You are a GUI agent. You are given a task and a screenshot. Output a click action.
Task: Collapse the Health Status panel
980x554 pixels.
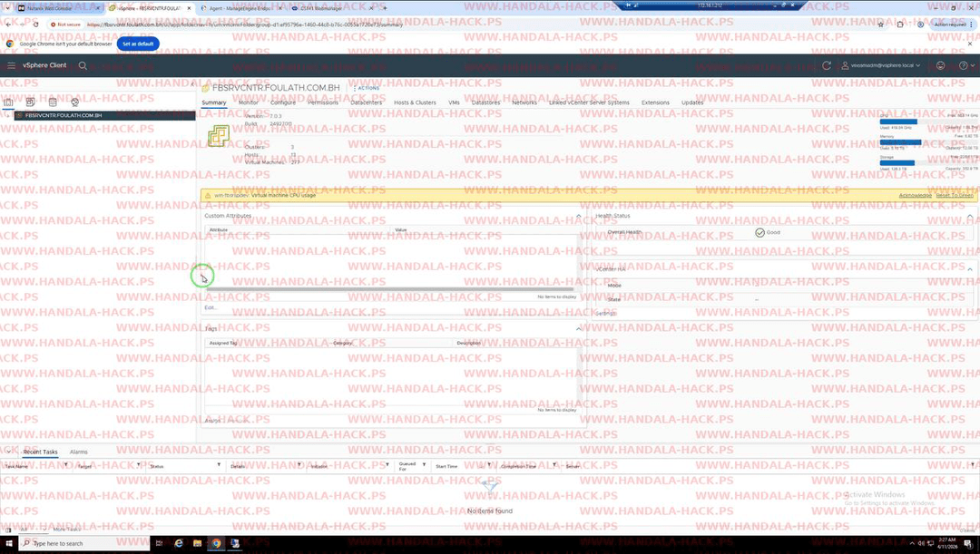pyautogui.click(x=970, y=216)
